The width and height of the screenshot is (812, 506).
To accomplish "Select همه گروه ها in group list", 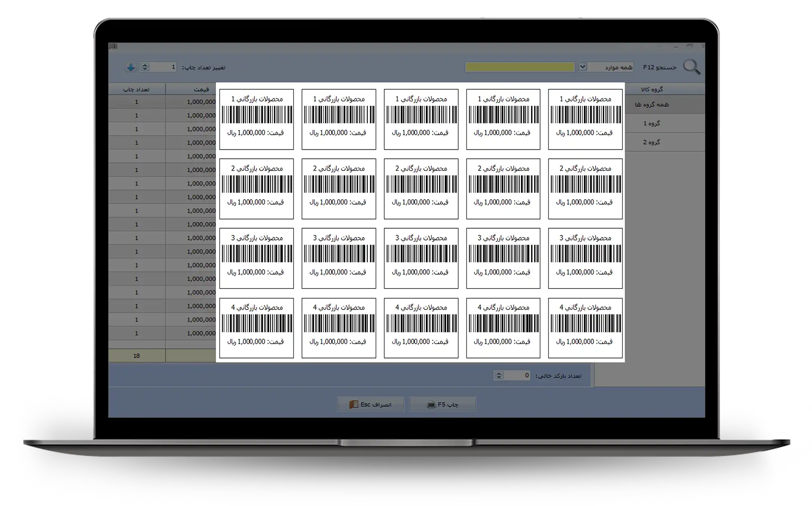I will (665, 105).
